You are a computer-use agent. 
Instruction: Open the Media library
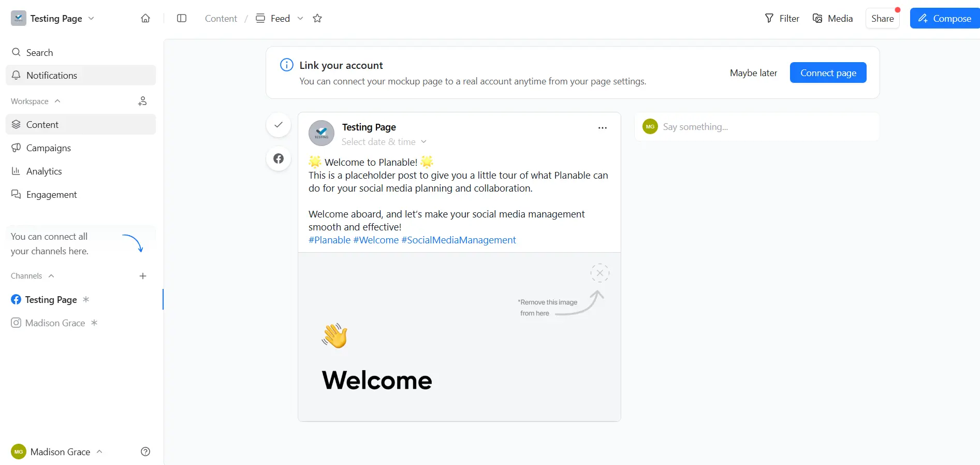click(x=832, y=18)
